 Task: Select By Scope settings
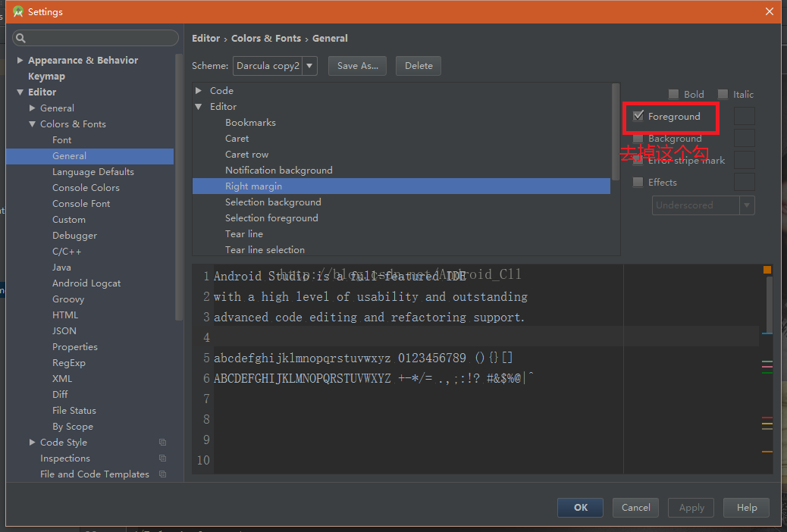point(73,427)
